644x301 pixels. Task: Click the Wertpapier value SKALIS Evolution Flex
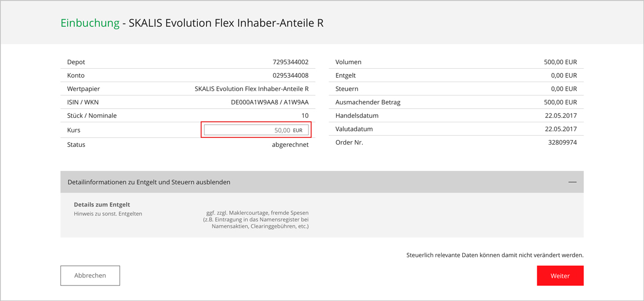[x=252, y=89]
